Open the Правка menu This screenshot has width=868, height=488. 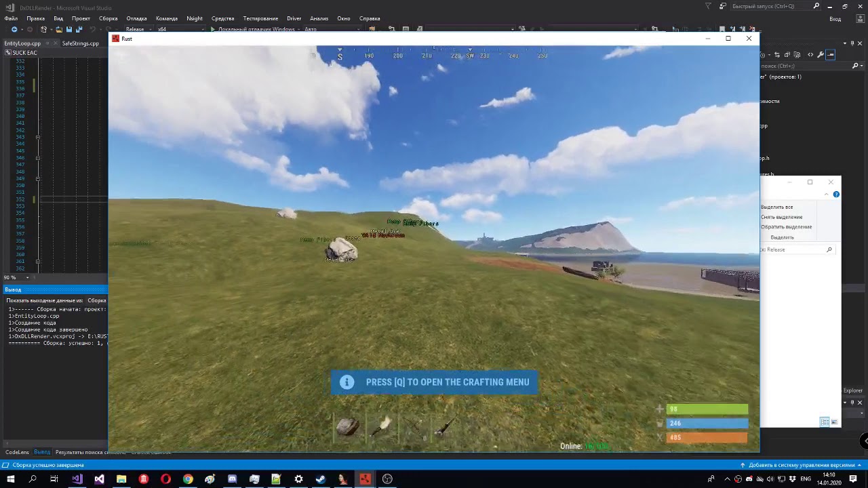point(35,18)
